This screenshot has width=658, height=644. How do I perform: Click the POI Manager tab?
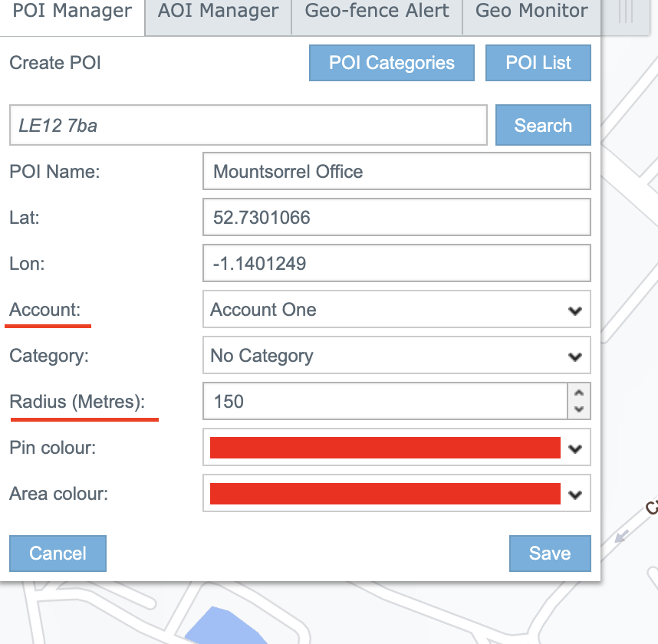72,11
